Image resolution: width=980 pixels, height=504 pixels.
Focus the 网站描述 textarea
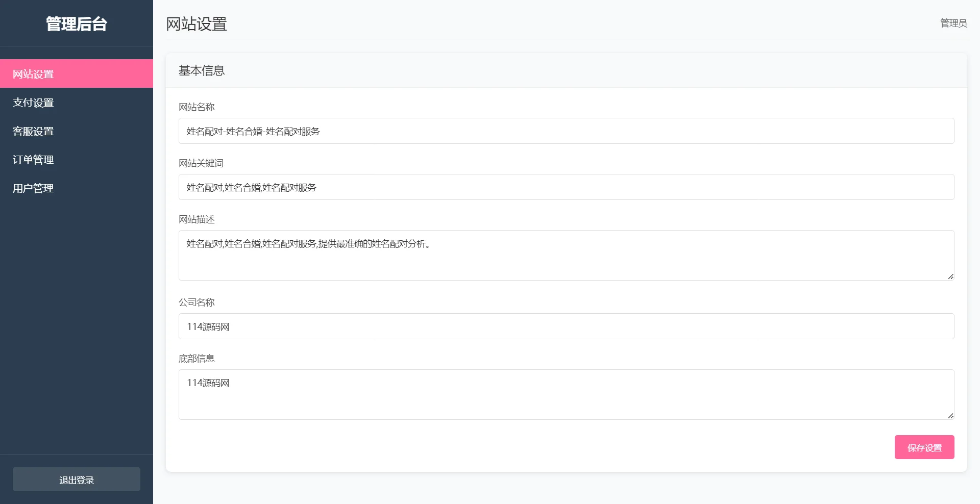567,256
